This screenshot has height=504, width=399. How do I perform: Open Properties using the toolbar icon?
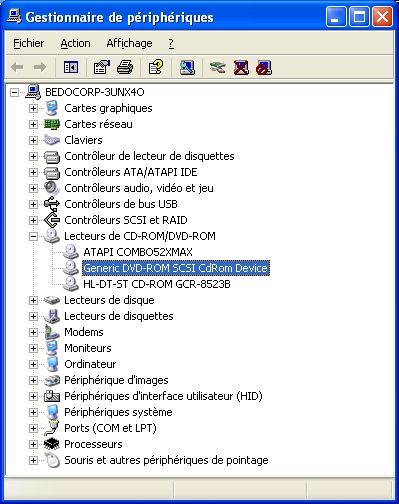pos(102,68)
